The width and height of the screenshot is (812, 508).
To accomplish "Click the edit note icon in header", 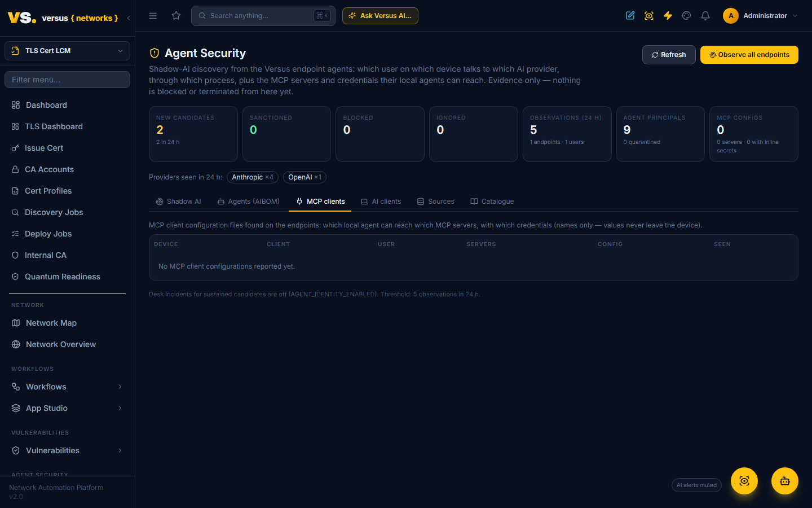I will pyautogui.click(x=630, y=16).
